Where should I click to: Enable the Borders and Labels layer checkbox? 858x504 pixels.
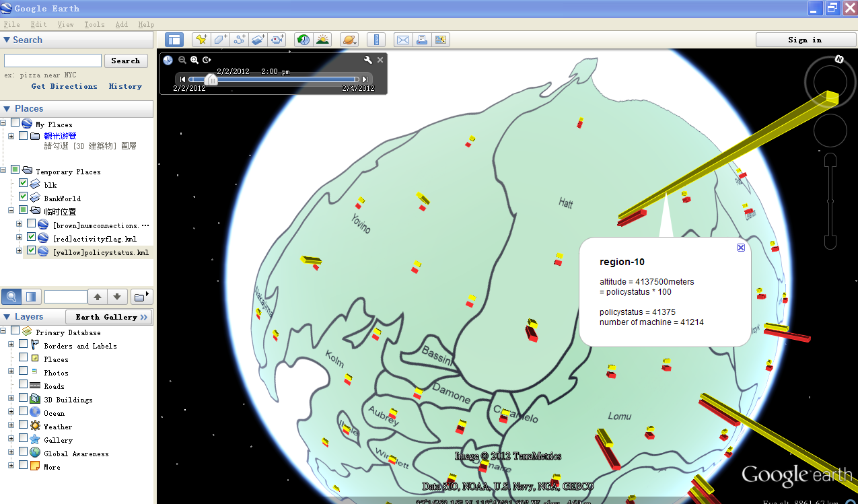pos(24,344)
